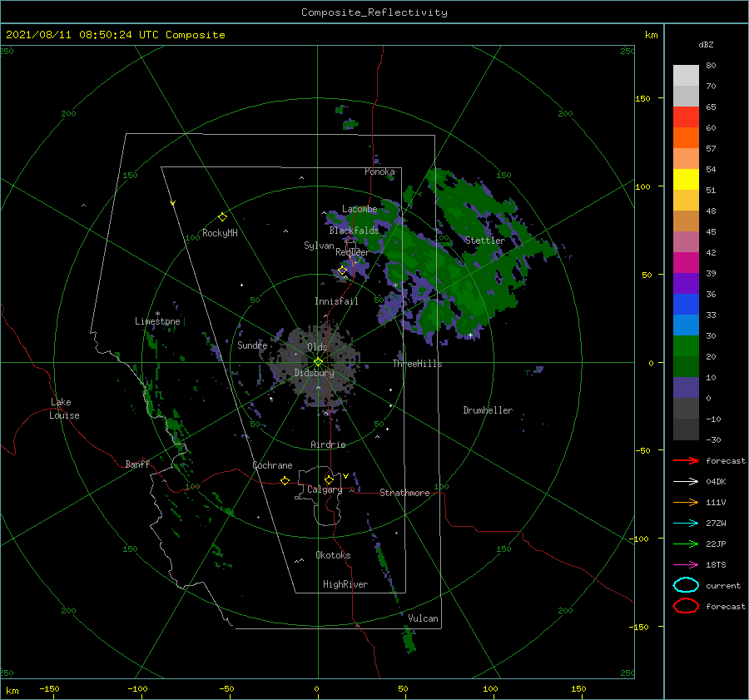
Task: Click the light gray 80 dBZ swatch
Action: coord(686,75)
